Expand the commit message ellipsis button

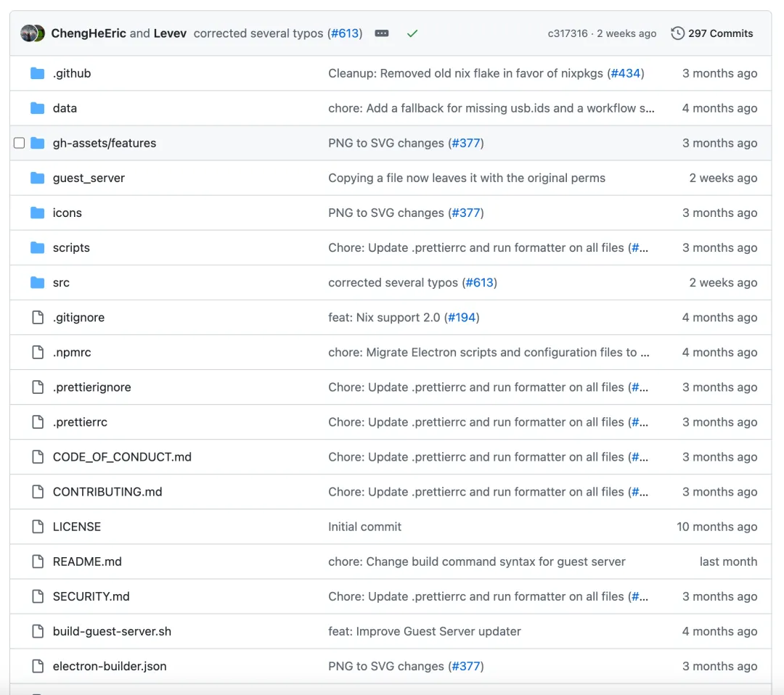pyautogui.click(x=382, y=33)
